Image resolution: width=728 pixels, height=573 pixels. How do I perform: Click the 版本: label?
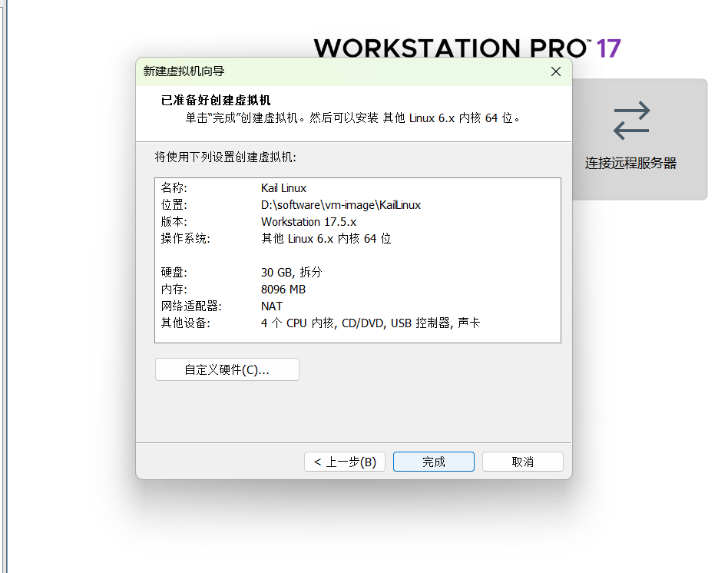point(174,221)
